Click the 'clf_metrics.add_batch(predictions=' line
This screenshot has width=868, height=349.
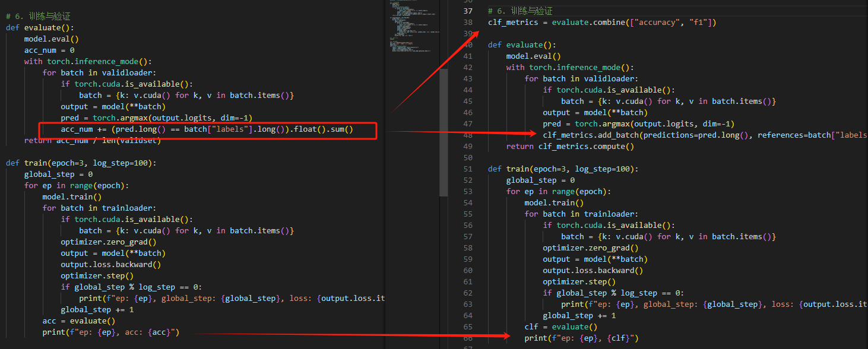pyautogui.click(x=705, y=135)
